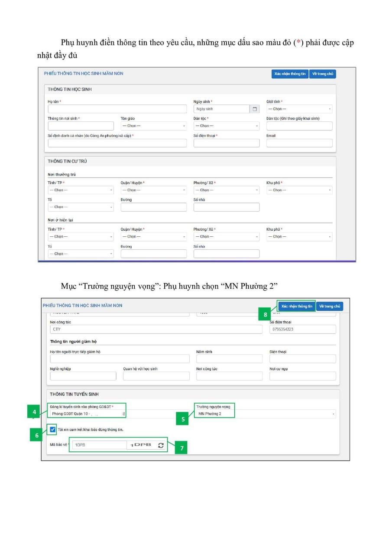392x555 pixels.
Task: Click Xác nhận thông tin marked step 8
Action: 297,306
